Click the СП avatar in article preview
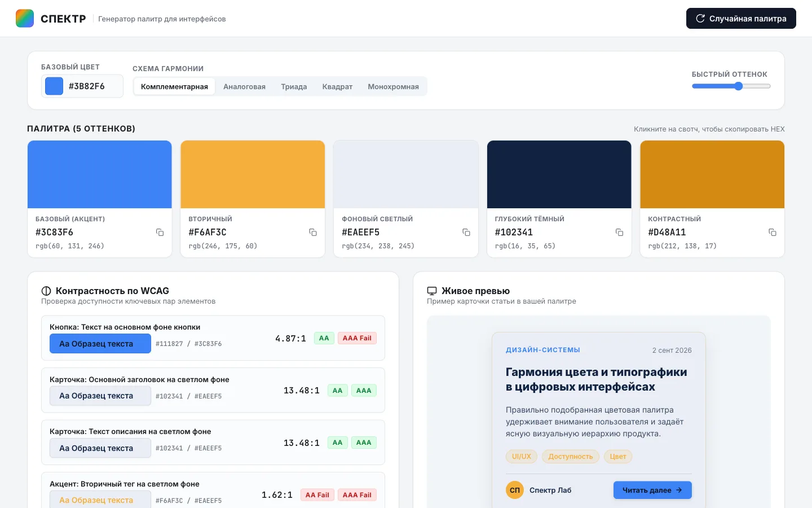812x508 pixels. (x=515, y=490)
